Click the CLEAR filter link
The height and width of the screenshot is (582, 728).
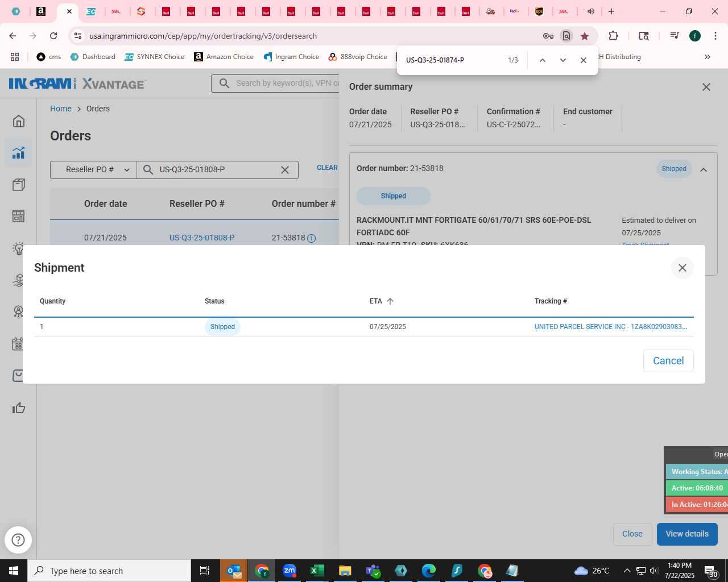pos(327,168)
